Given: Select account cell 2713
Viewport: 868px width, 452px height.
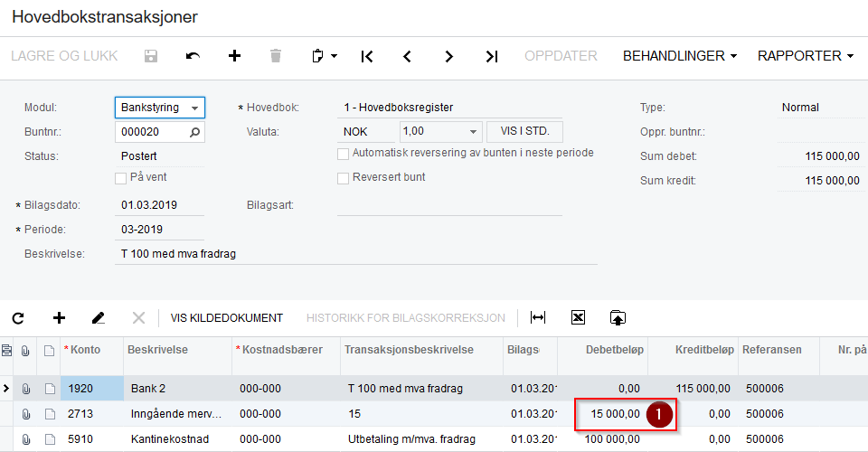Looking at the screenshot, I should [x=92, y=414].
